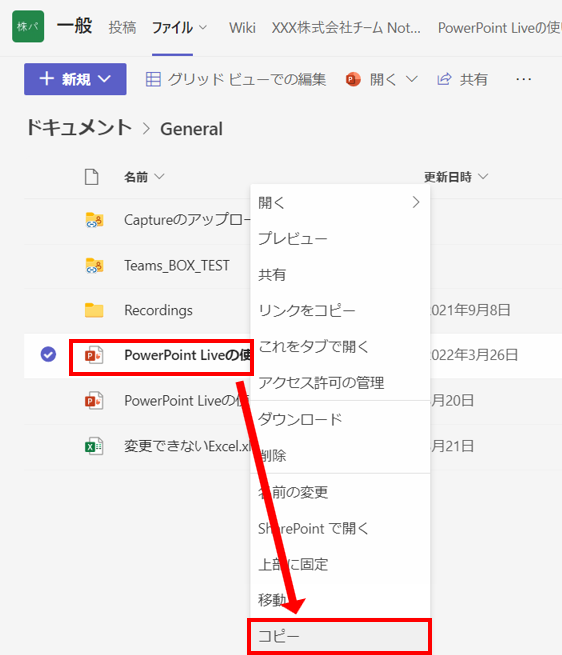The width and height of the screenshot is (562, 655).
Task: Go to ドキュメント breadcrumb
Action: coord(79,127)
